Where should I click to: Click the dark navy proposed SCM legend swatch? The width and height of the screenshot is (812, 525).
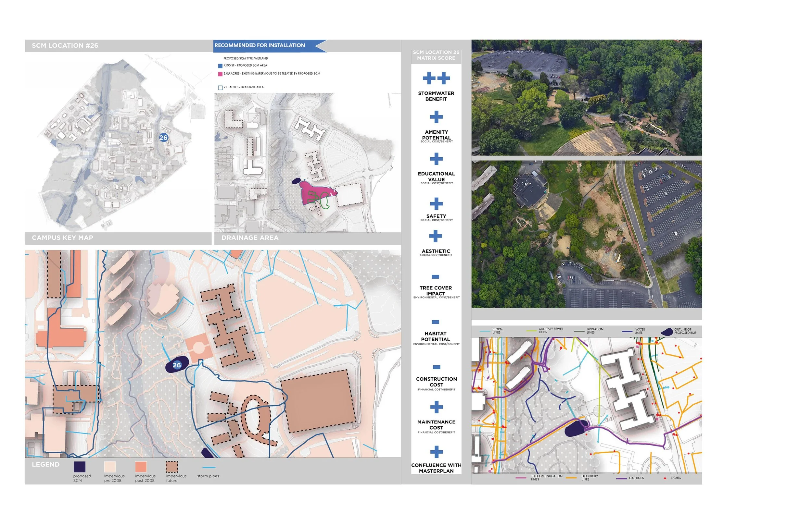[80, 467]
